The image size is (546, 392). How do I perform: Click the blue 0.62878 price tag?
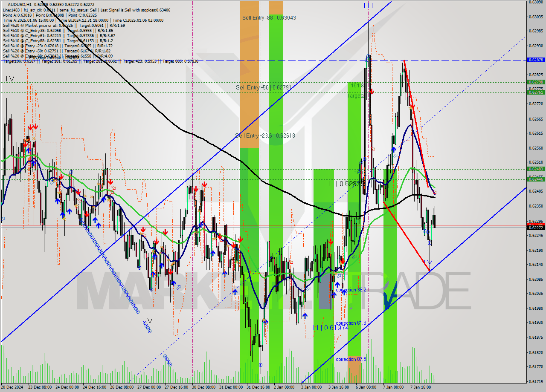coord(536,60)
